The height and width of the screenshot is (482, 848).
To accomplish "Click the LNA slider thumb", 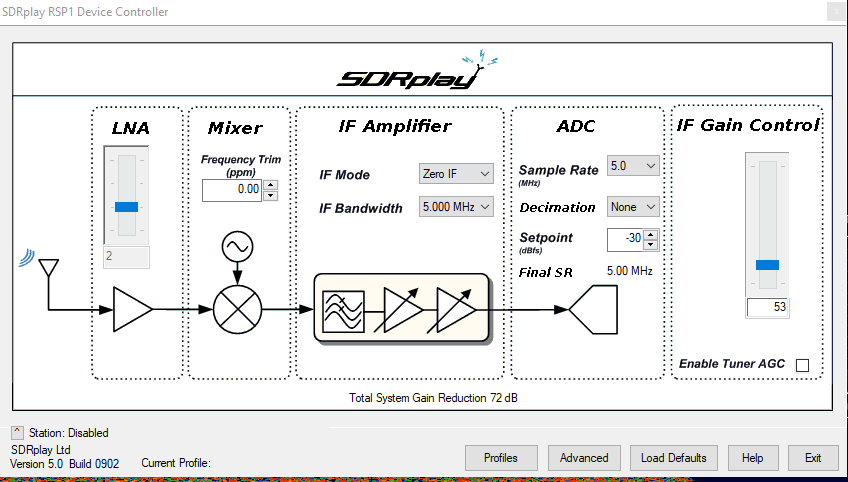I will (126, 207).
